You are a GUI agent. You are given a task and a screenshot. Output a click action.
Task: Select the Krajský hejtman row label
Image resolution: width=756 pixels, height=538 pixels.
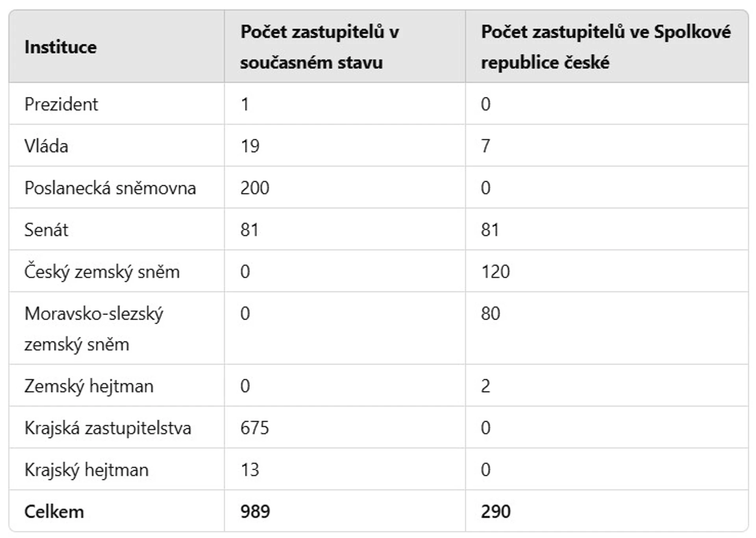click(x=87, y=470)
